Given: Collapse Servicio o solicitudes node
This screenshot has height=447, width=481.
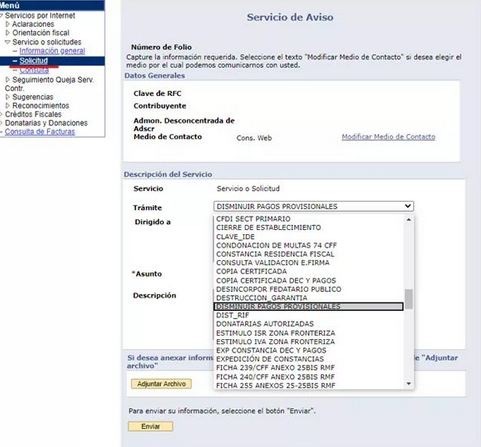Looking at the screenshot, I should [x=8, y=42].
